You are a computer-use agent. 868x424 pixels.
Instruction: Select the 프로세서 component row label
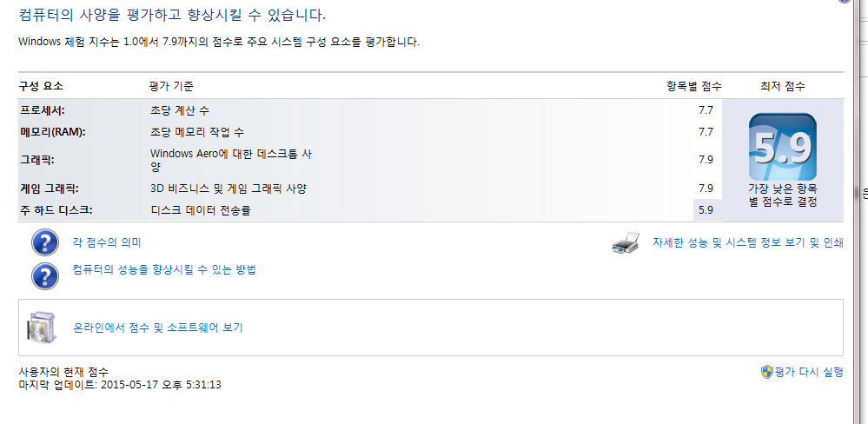43,111
